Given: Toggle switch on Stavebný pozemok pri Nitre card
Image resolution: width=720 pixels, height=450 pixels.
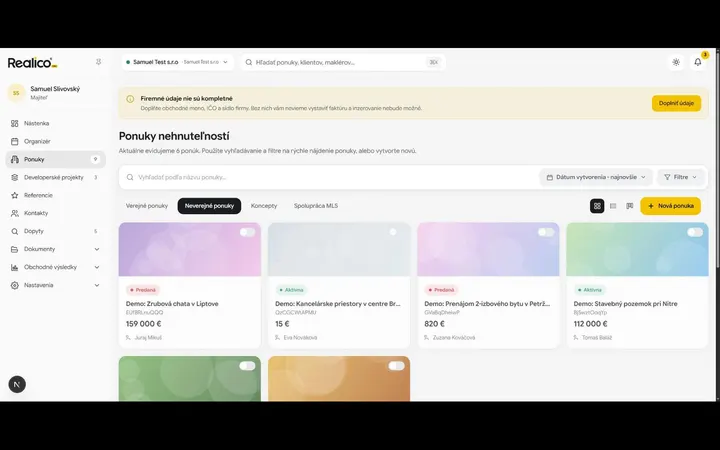Looking at the screenshot, I should (695, 232).
